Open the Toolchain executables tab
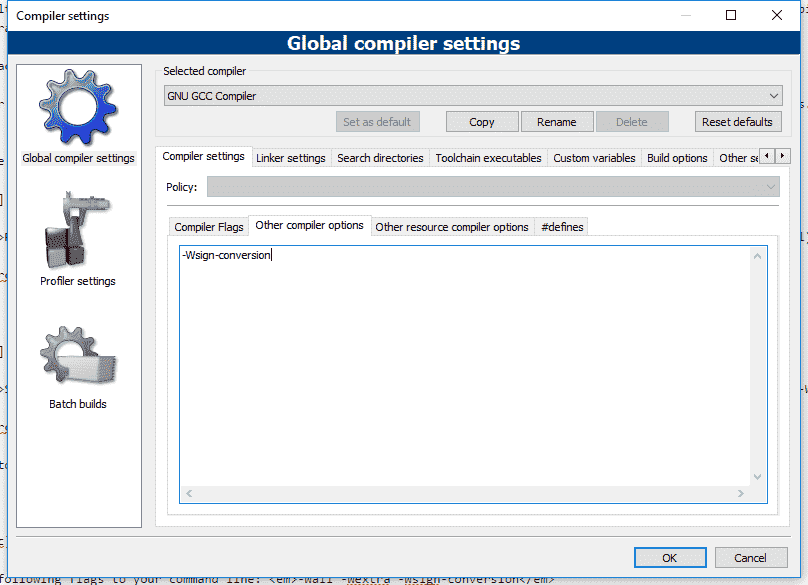This screenshot has width=808, height=585. point(489,158)
